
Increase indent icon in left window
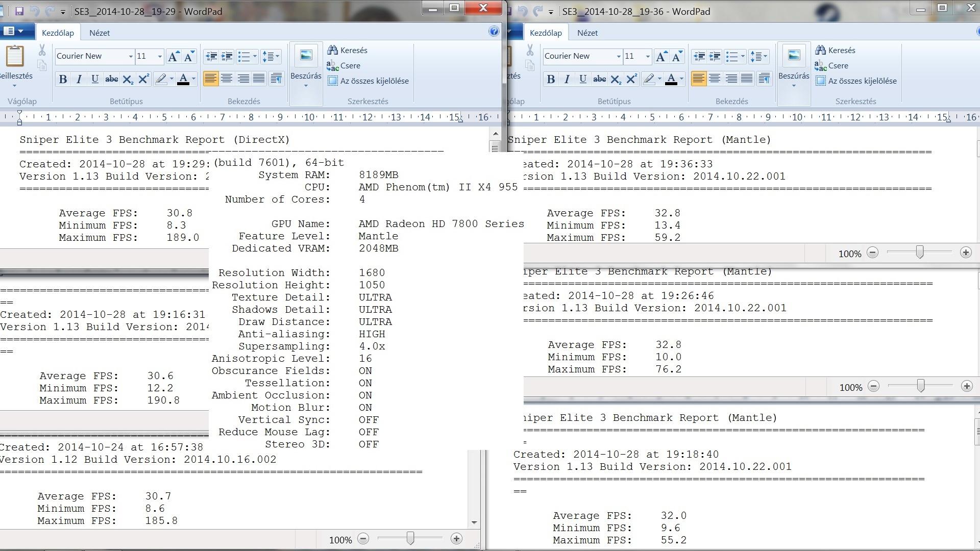coord(227,56)
